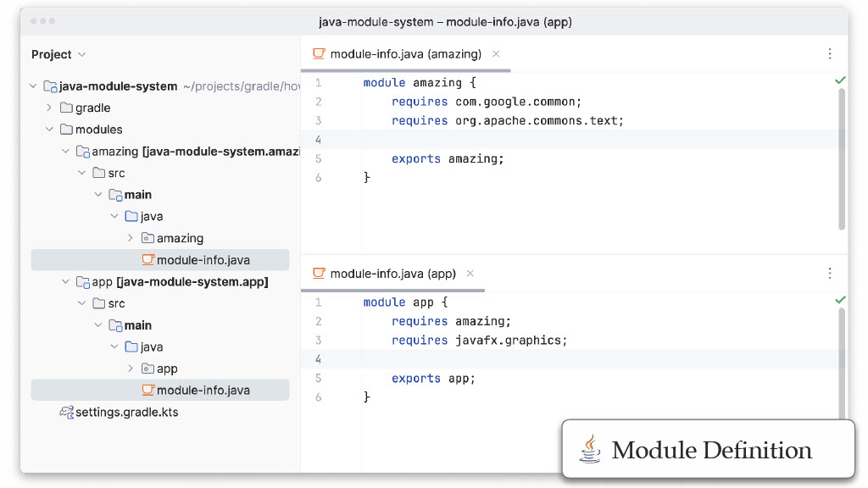Click Java file icon of amazing module-info.java in tree

(x=147, y=259)
